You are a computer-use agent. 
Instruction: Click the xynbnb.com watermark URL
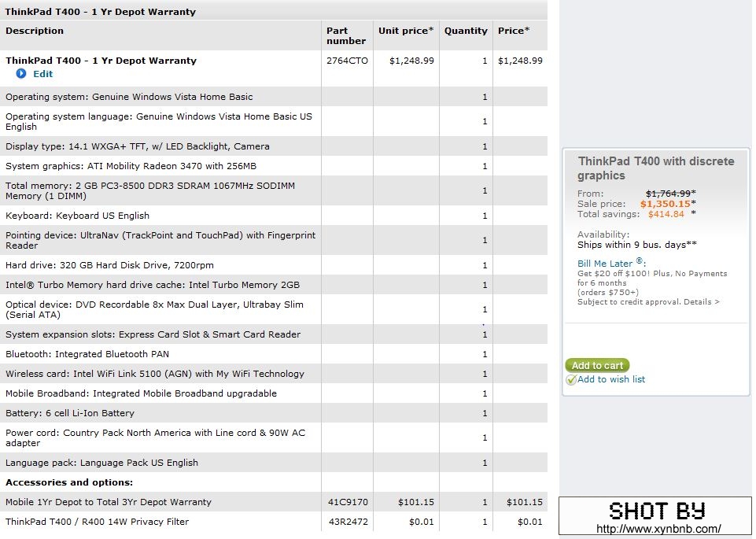tap(658, 530)
